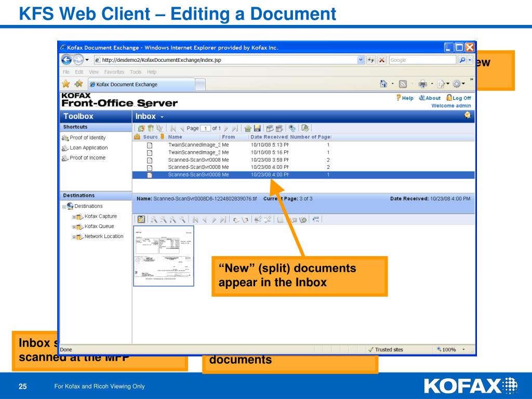Click the document export icon at end of Inbox toolbar
This screenshot has height=399, width=532.
coord(305,128)
